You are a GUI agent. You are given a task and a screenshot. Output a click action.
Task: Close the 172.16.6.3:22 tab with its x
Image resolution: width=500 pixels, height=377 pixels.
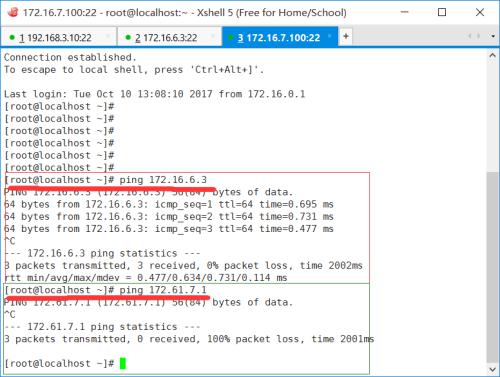(x=213, y=36)
